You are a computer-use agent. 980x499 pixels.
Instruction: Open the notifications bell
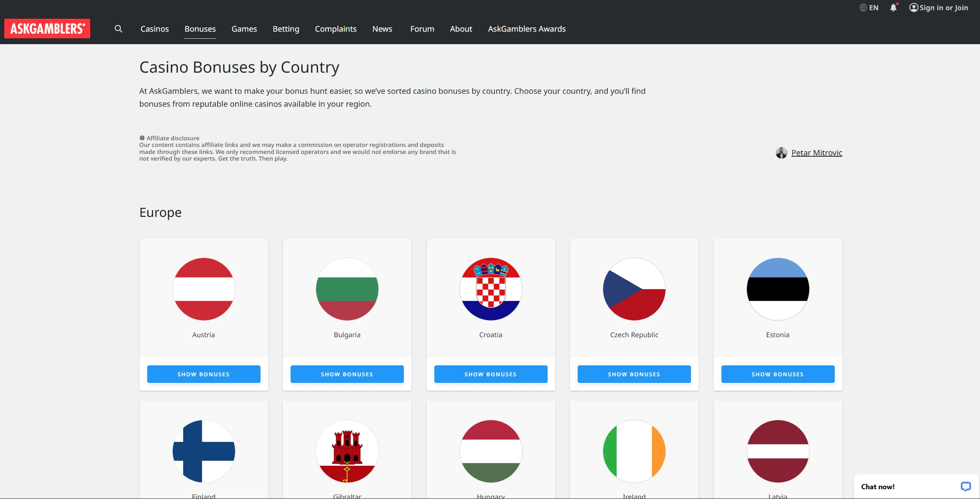point(894,7)
